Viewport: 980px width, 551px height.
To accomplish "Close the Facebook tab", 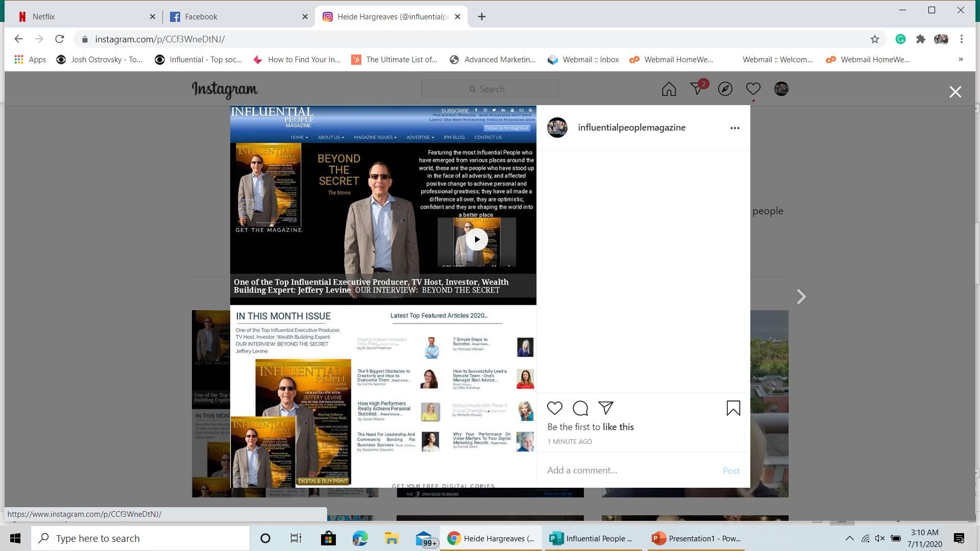I will [305, 17].
